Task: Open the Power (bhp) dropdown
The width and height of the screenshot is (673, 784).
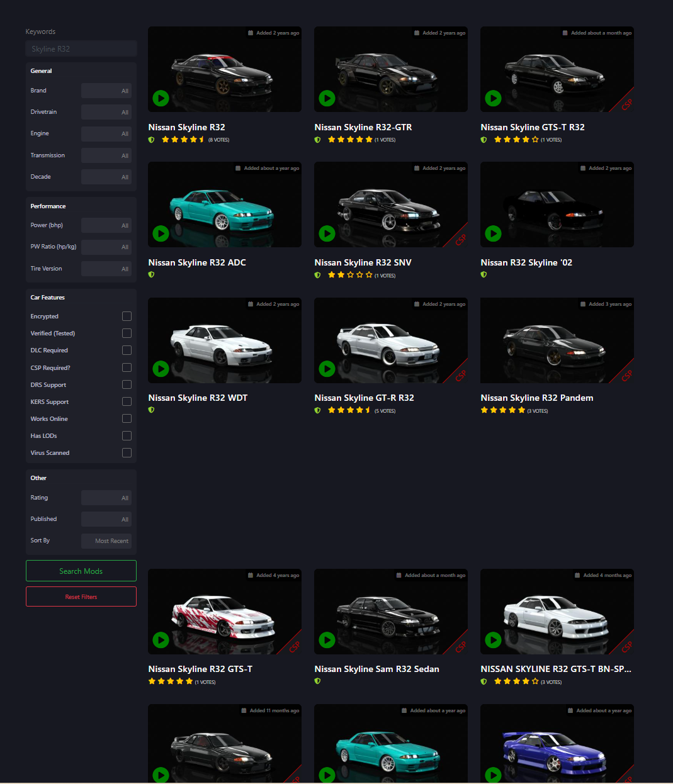Action: click(x=106, y=225)
